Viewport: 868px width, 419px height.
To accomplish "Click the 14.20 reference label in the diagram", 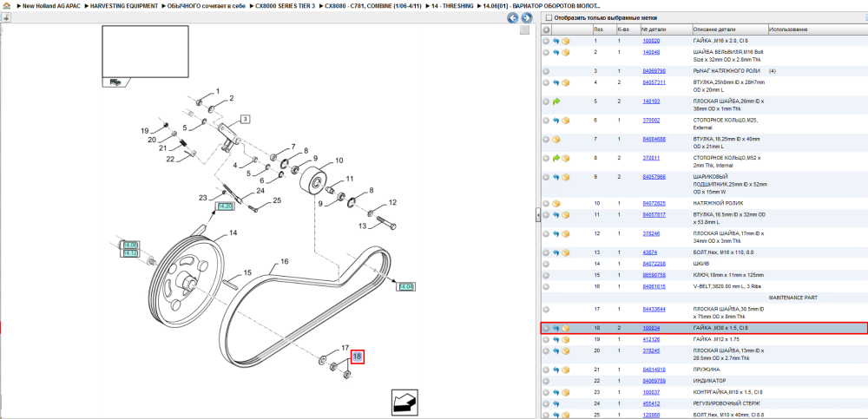I will (x=225, y=206).
